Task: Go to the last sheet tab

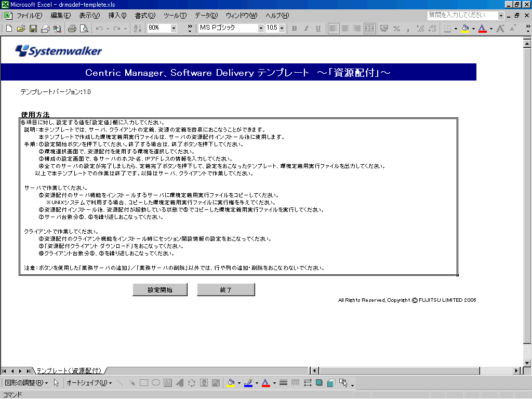Action: (29, 371)
